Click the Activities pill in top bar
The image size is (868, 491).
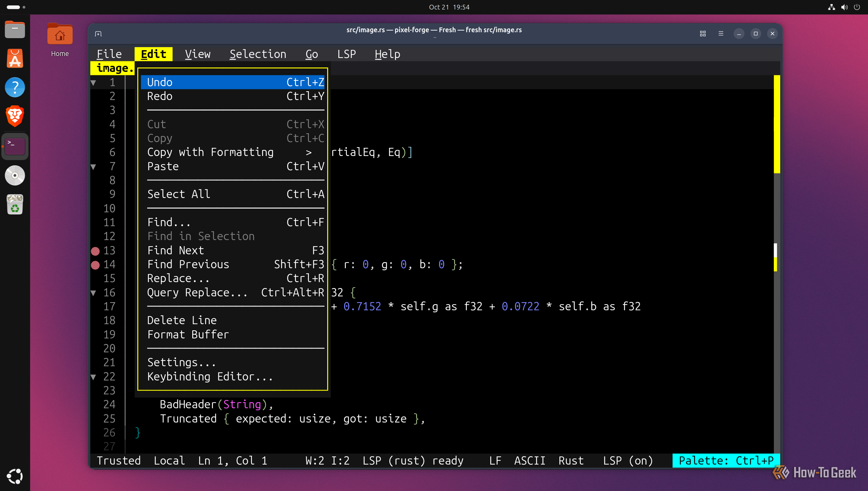pos(16,7)
